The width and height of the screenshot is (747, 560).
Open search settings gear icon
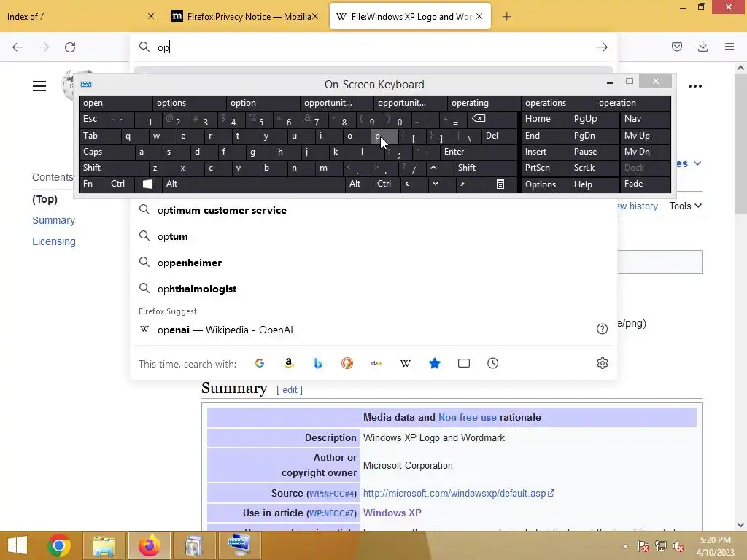tap(602, 363)
